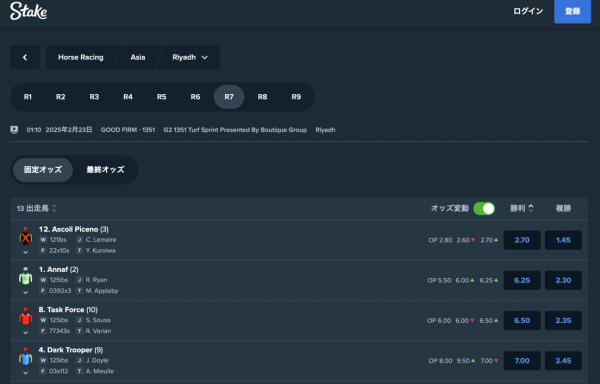Switch to race R1
The height and width of the screenshot is (384, 600).
tap(28, 97)
